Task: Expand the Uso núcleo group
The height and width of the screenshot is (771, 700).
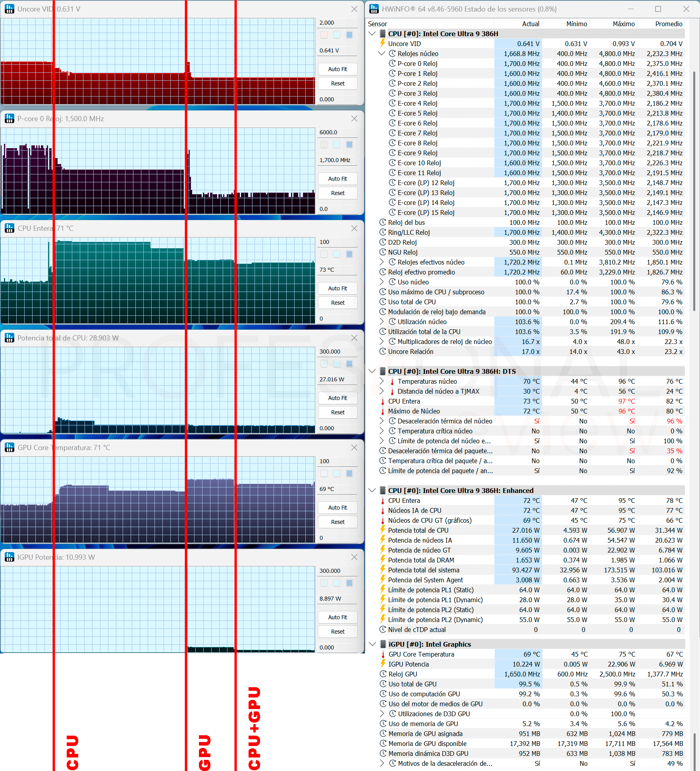Action: point(382,282)
